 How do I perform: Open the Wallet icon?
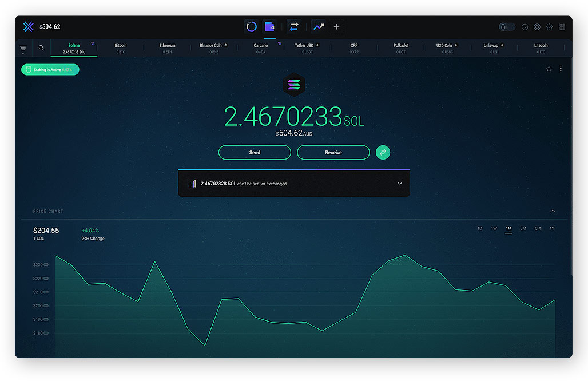click(x=269, y=27)
